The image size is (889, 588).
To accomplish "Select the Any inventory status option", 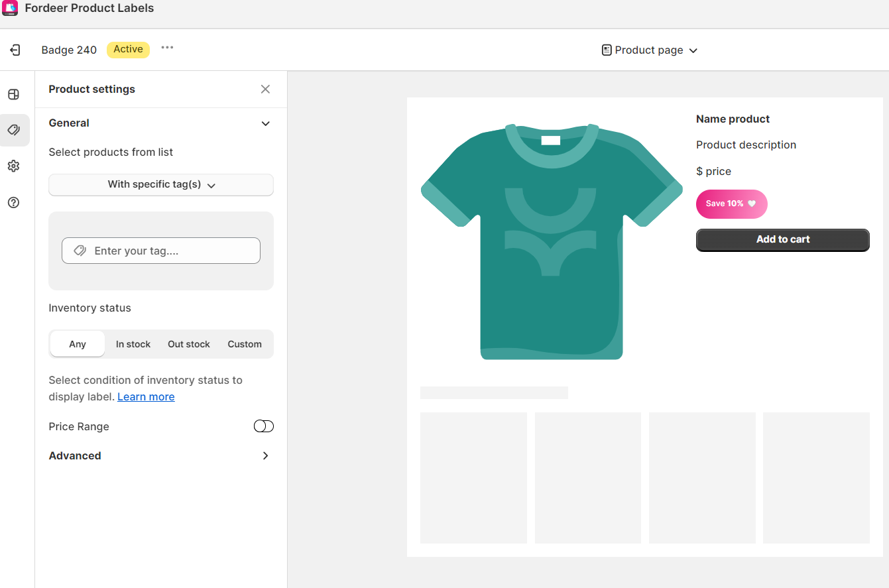I will tap(78, 344).
